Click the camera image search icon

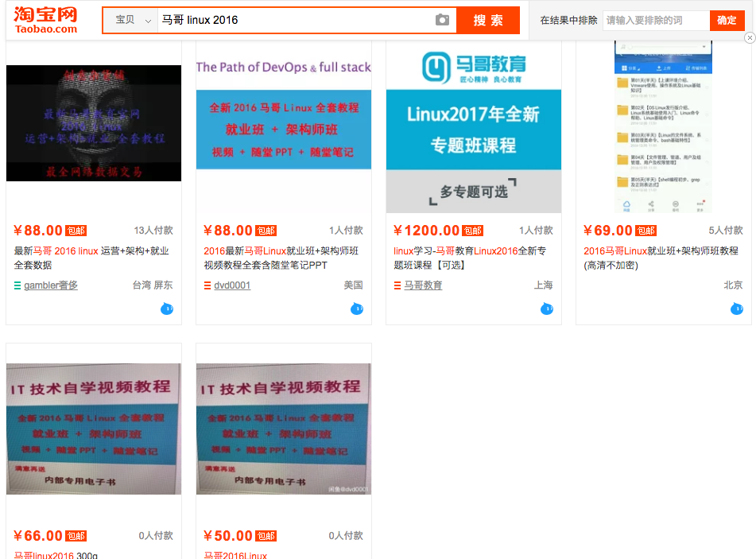442,20
